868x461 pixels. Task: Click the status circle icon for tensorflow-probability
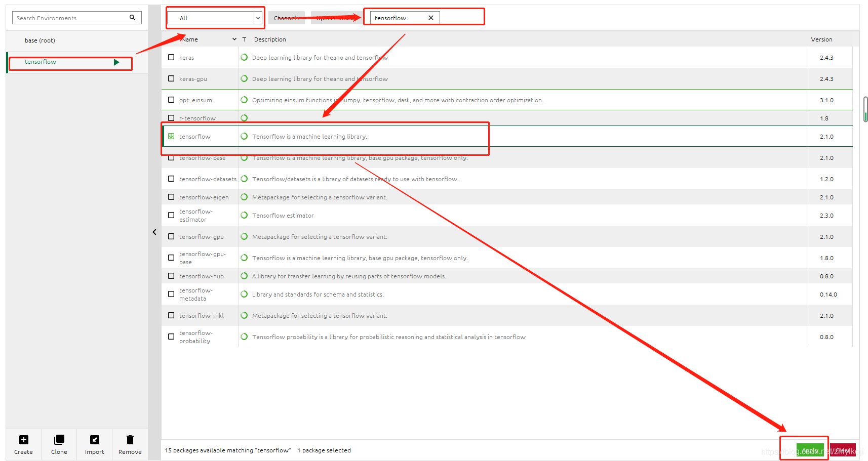(244, 337)
